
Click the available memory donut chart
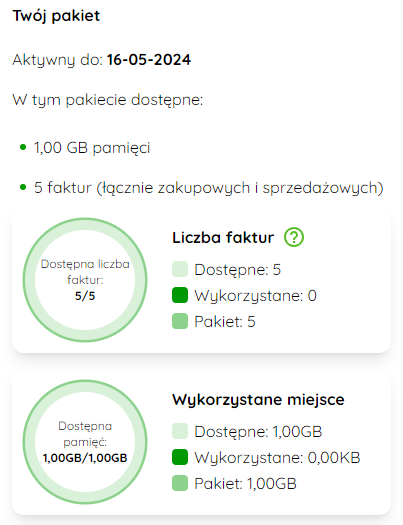click(85, 442)
